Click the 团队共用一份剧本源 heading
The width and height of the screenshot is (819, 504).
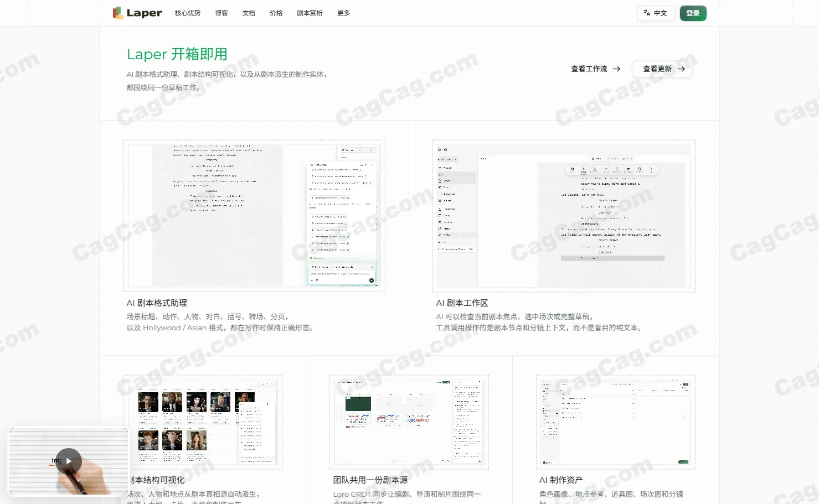pyautogui.click(x=370, y=480)
